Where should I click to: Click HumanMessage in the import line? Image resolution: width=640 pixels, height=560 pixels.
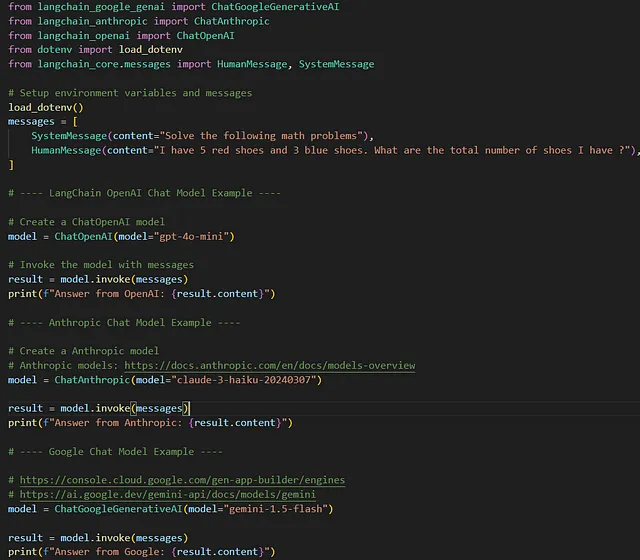(x=252, y=64)
